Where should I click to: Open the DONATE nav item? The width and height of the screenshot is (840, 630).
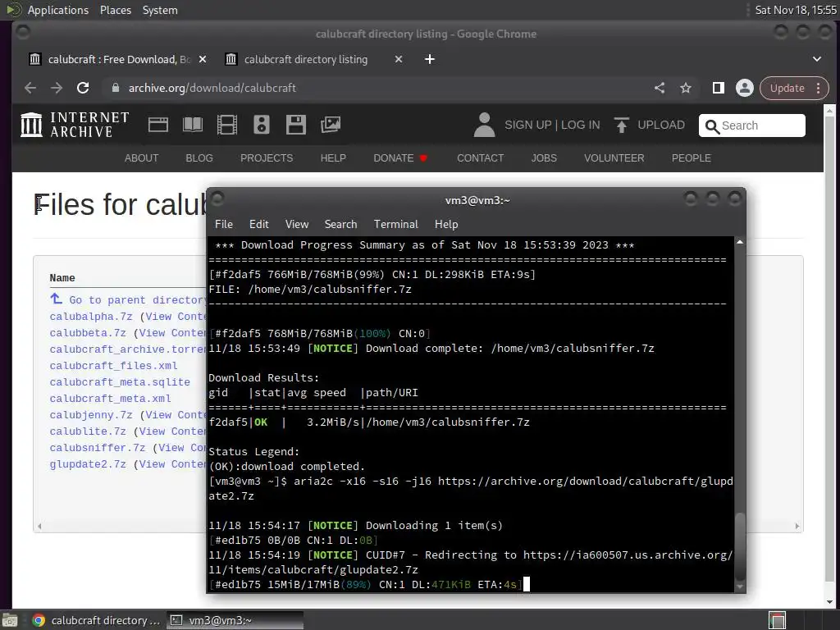pyautogui.click(x=399, y=158)
